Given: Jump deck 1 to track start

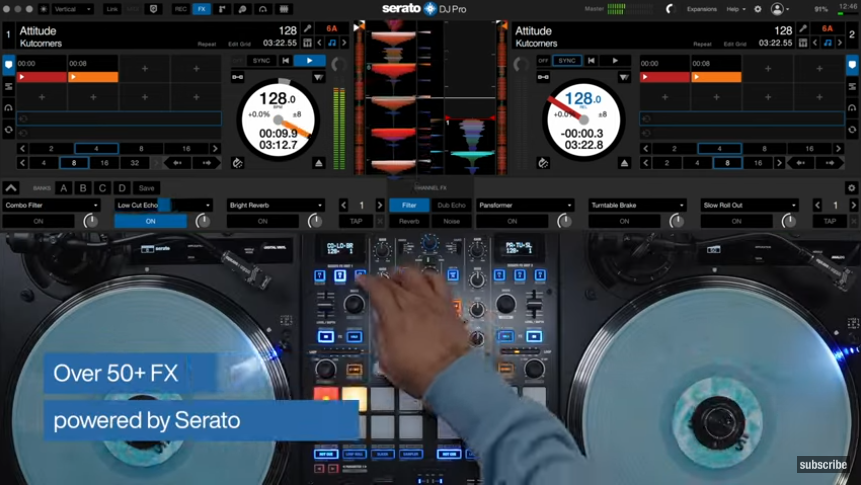Looking at the screenshot, I should click(x=286, y=60).
